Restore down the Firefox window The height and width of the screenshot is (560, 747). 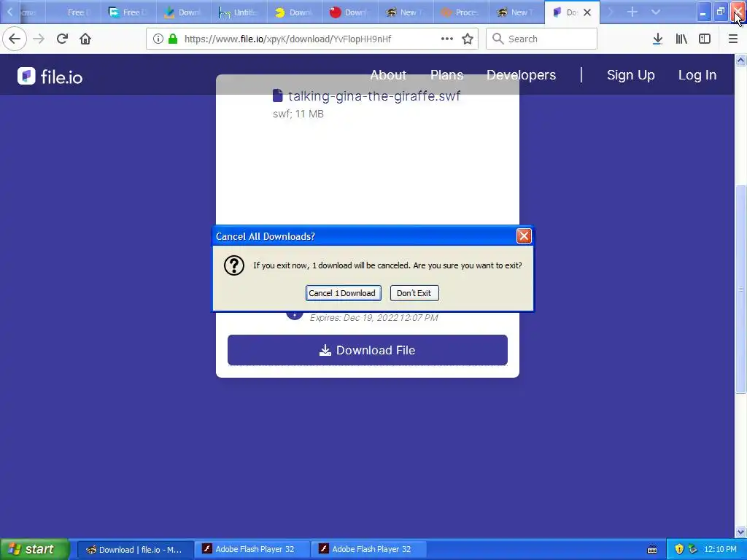coord(720,12)
